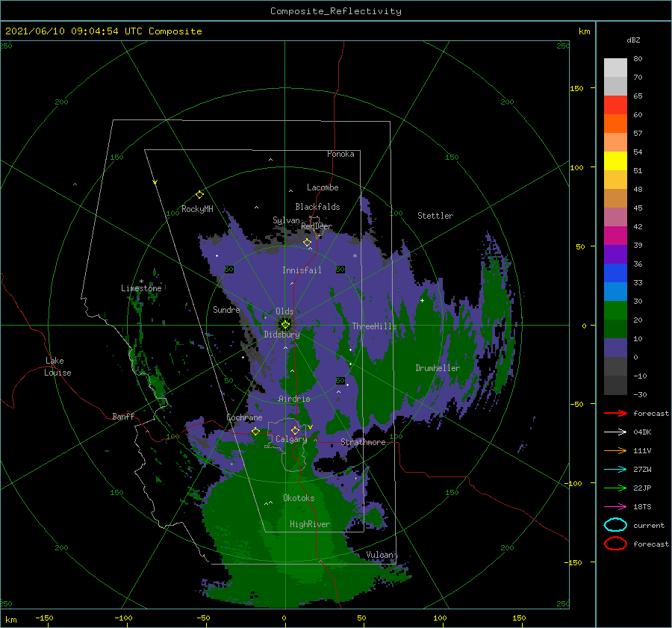Select the Okotoks label
Screen dimensions: 672x628
[299, 498]
